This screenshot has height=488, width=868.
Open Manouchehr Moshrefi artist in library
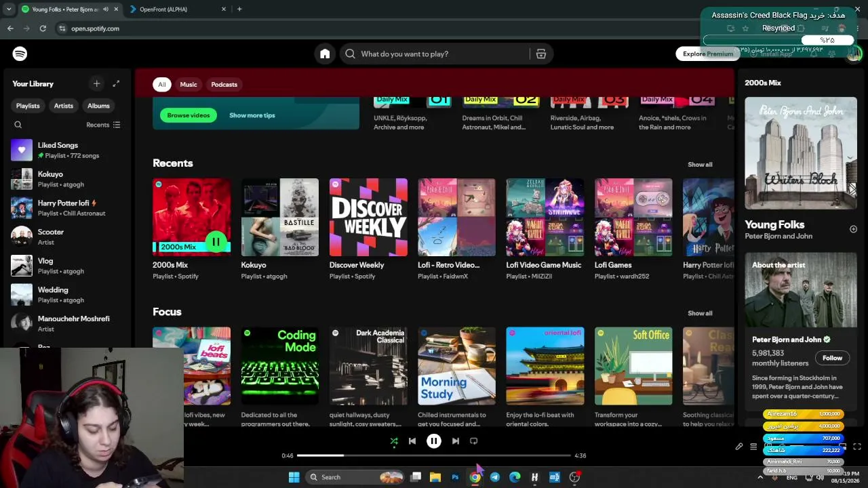pos(66,323)
